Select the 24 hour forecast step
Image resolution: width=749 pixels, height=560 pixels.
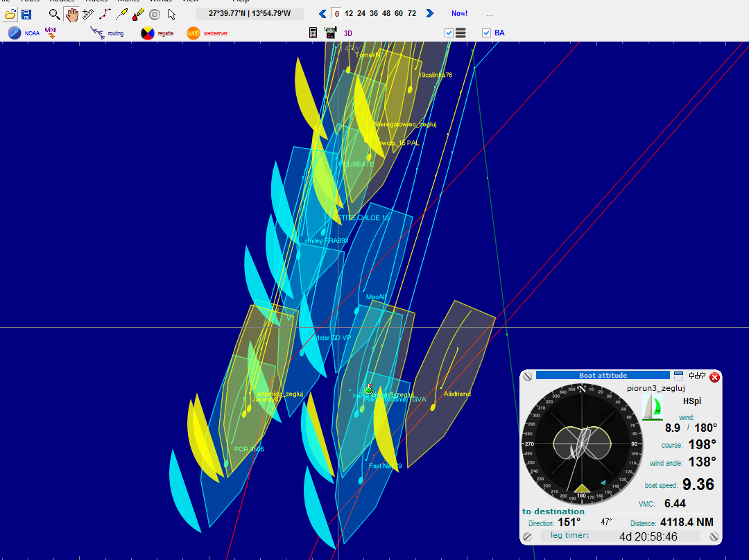coord(361,13)
